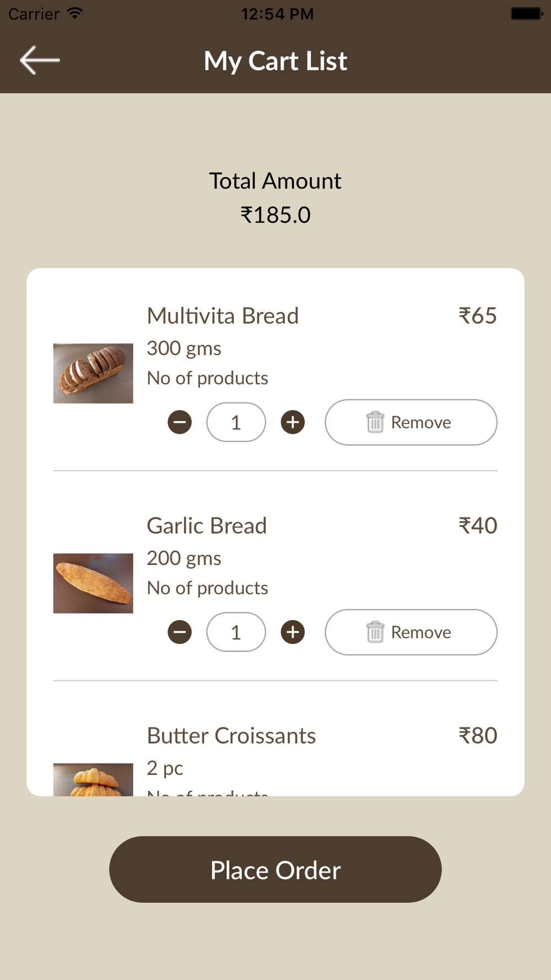Tap the Butter Croissants item name
Viewport: 551px width, 980px height.
click(231, 736)
